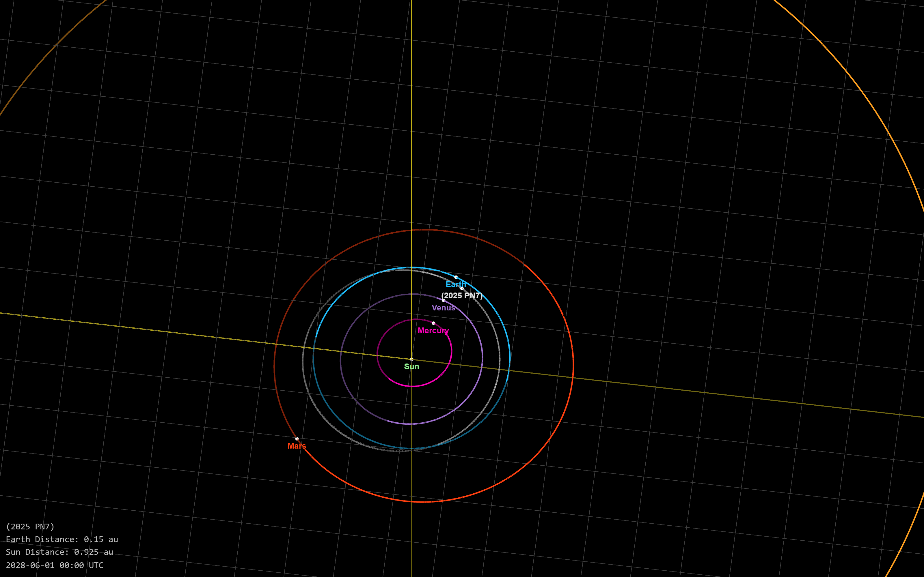Viewport: 924px width, 577px height.
Task: Toggle the Mercury label visibility
Action: coord(433,331)
